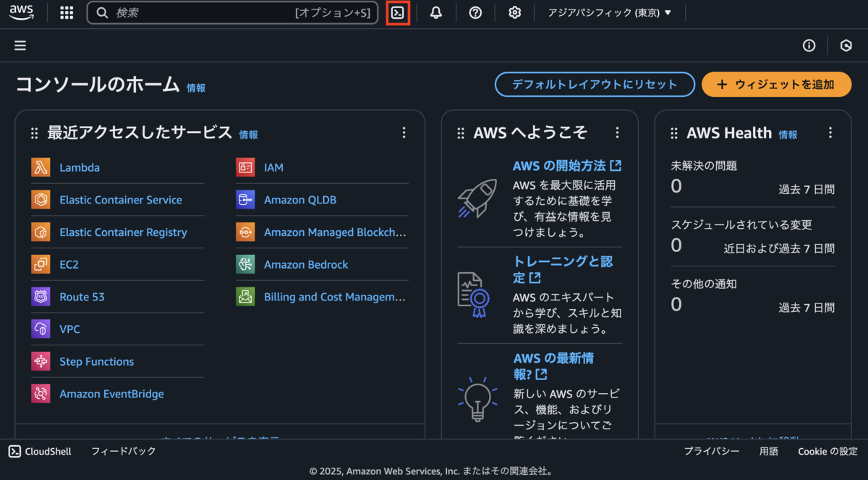
Task: Open the notifications bell icon
Action: tap(436, 12)
